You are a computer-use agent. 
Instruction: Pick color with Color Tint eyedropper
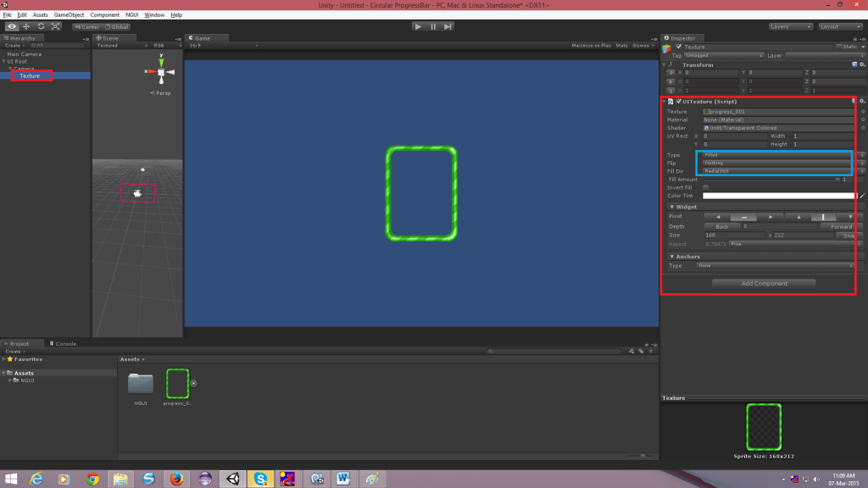click(x=862, y=196)
